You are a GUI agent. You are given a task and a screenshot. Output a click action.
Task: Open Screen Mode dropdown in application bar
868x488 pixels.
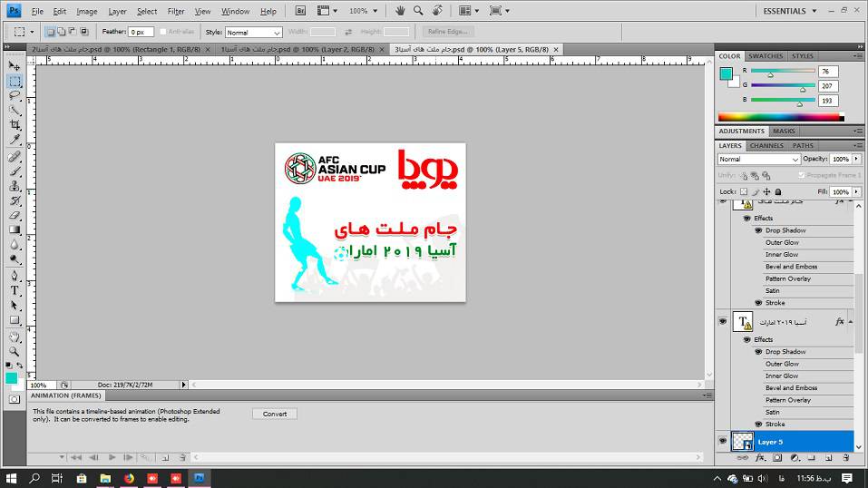(500, 11)
